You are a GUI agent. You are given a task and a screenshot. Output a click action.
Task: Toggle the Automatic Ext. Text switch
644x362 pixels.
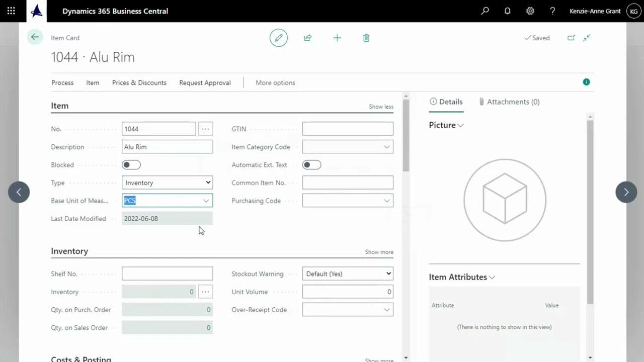coord(311,165)
